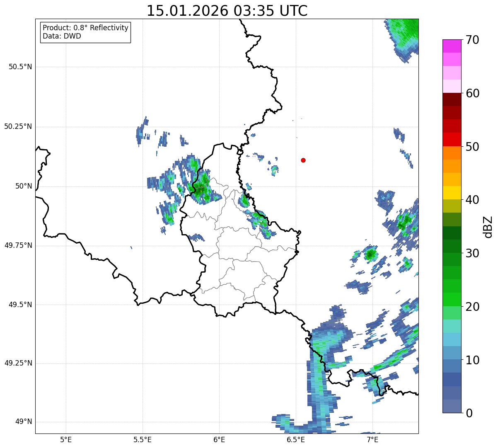
Task: Click the 10 tick on colorbar
Action: 473,360
